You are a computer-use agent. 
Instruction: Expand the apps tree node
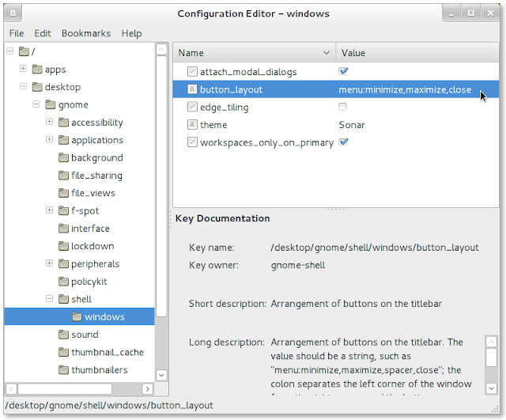point(23,70)
